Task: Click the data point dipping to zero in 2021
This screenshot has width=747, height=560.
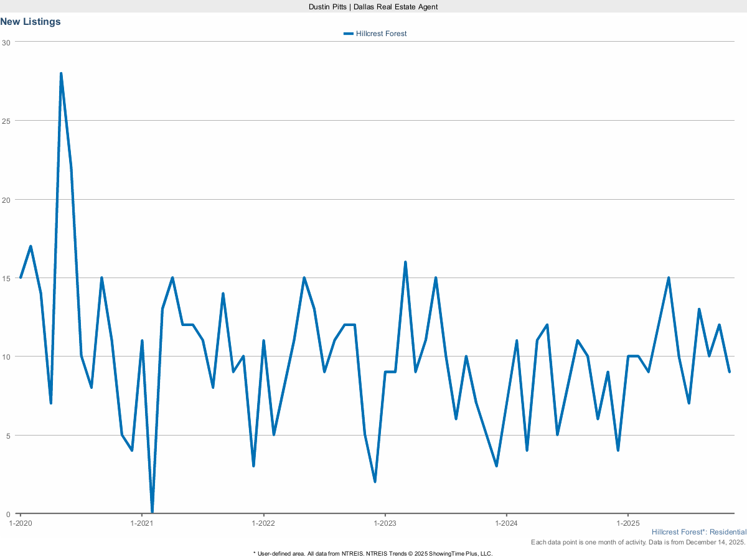Action: pos(152,510)
